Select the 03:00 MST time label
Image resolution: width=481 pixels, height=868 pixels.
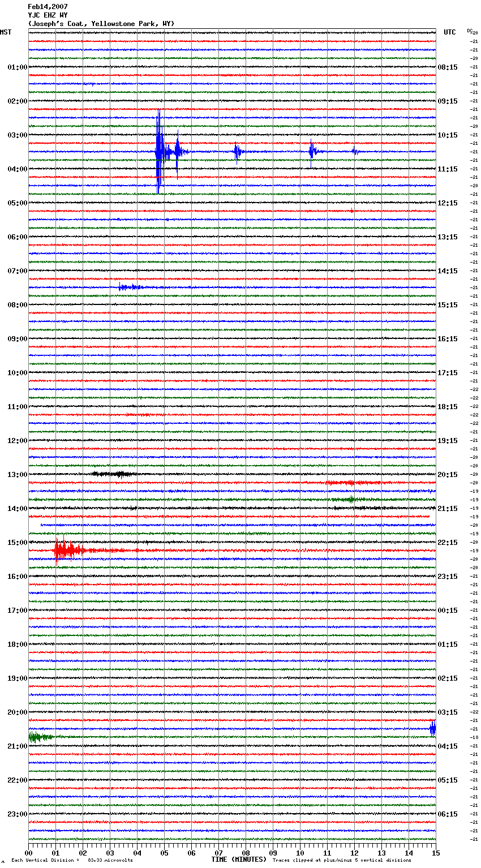[17, 135]
